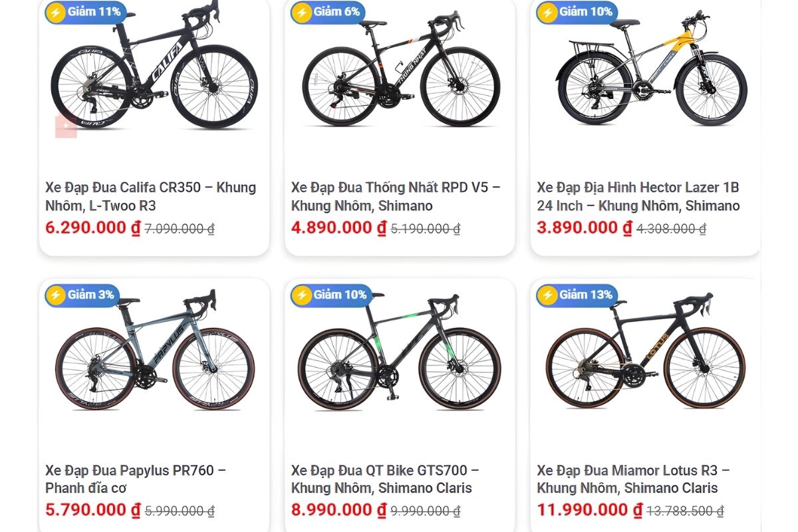Click the lightning icon on Giảm 6% badge
798x532 pixels.
pyautogui.click(x=302, y=12)
